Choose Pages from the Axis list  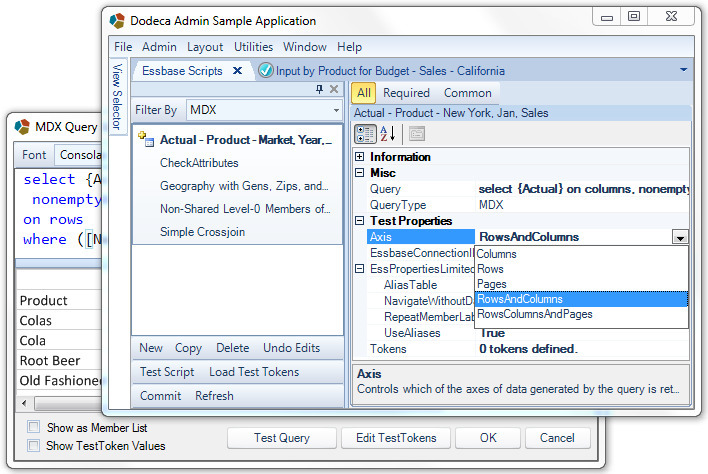[582, 284]
